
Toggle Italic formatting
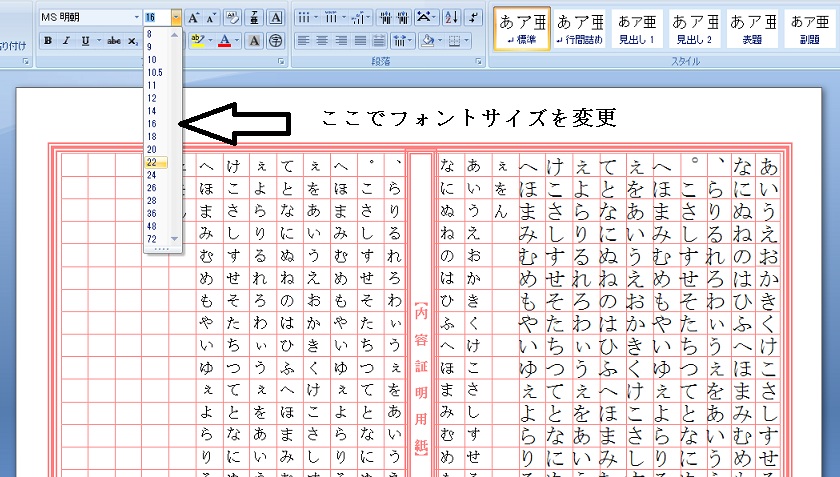(66, 40)
